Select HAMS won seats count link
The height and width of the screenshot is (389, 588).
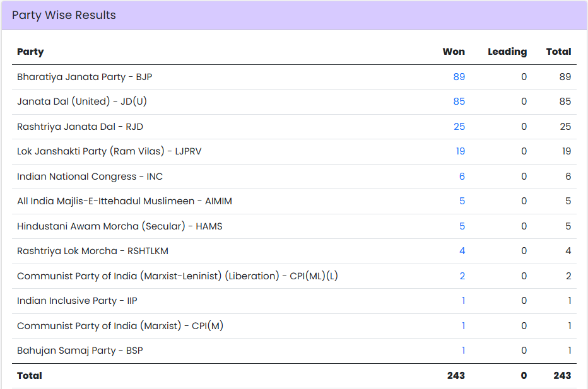[x=462, y=226]
